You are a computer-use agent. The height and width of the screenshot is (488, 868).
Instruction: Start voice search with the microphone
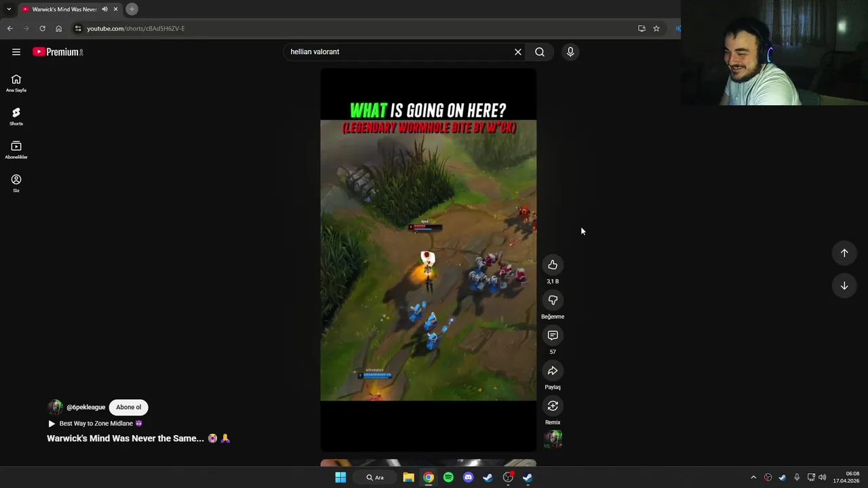[x=570, y=52]
